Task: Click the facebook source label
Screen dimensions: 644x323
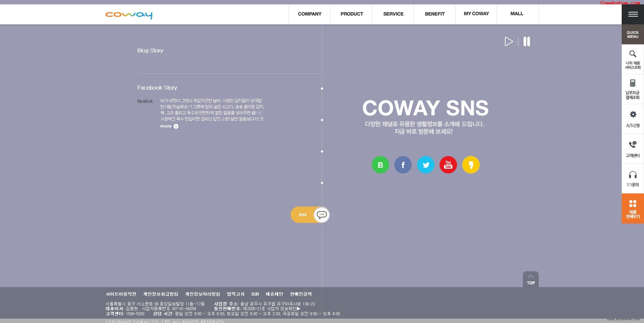Action: pos(145,101)
